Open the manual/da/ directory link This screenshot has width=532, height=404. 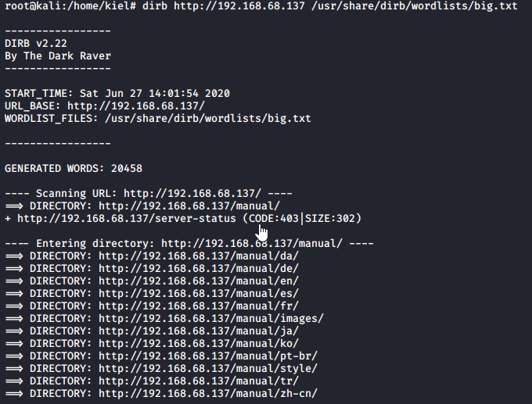199,256
